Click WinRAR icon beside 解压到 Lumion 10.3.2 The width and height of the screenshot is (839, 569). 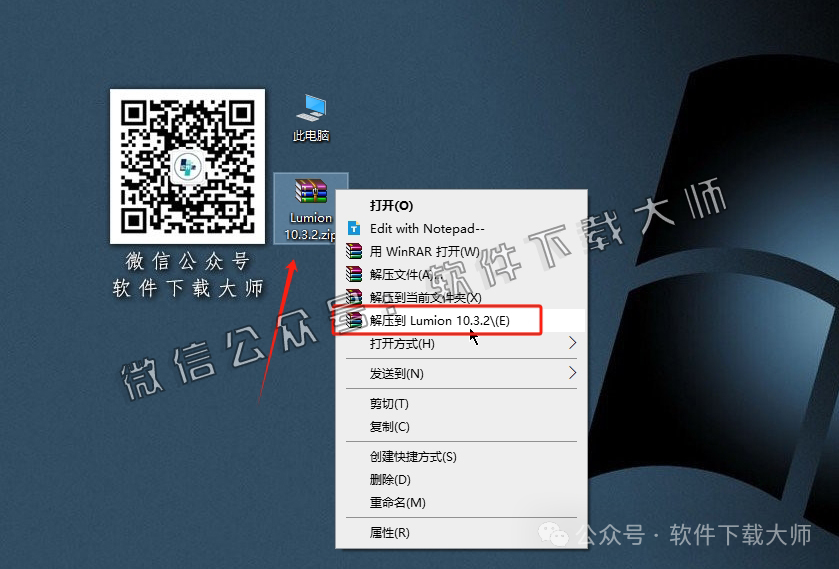click(354, 320)
